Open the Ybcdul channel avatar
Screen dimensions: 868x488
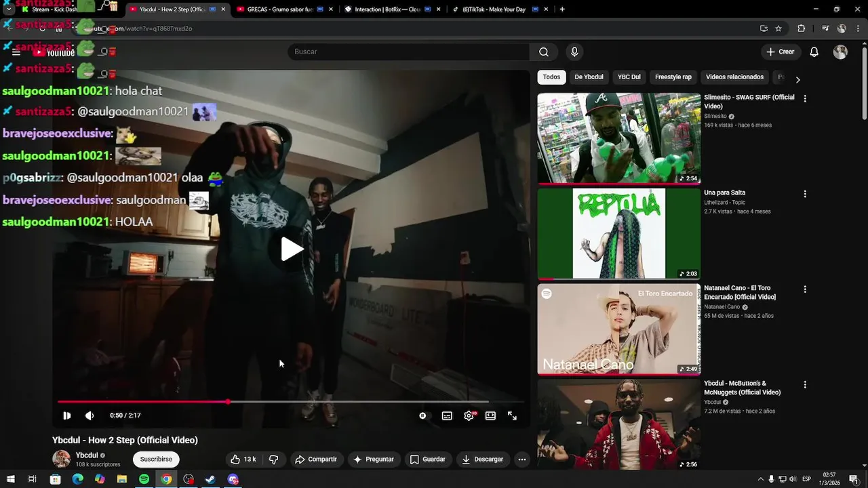62,459
